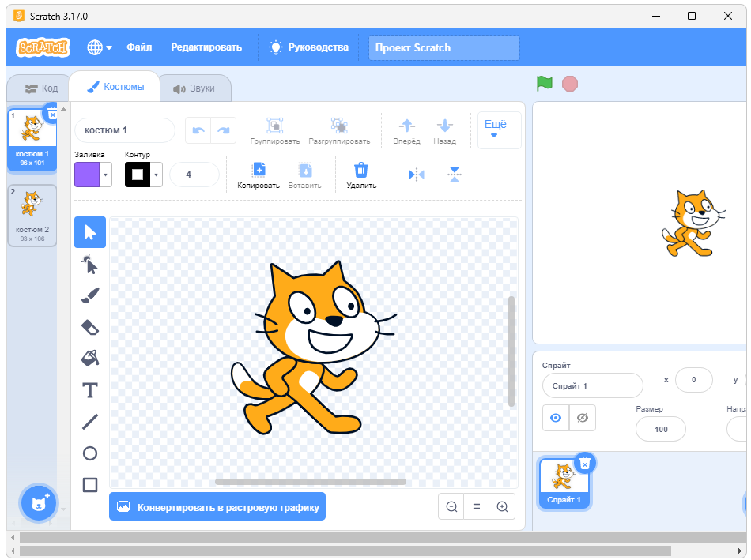Click the project title field Проект Scratch

click(444, 48)
